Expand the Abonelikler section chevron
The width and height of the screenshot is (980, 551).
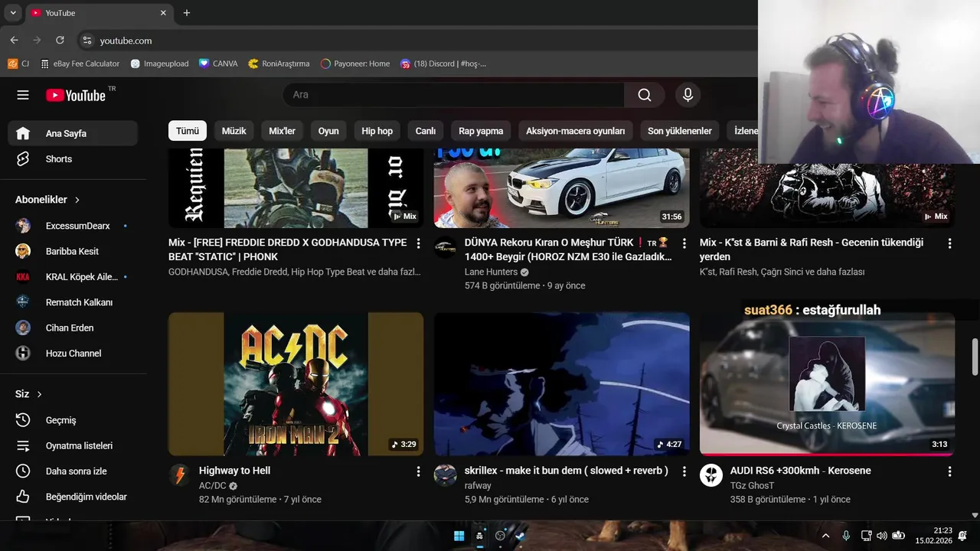click(x=77, y=200)
